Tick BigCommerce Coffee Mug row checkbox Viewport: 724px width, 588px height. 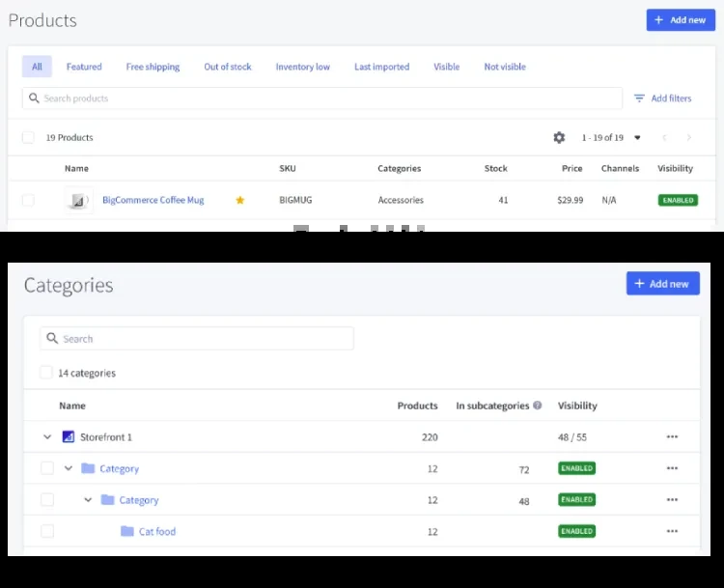(x=28, y=200)
